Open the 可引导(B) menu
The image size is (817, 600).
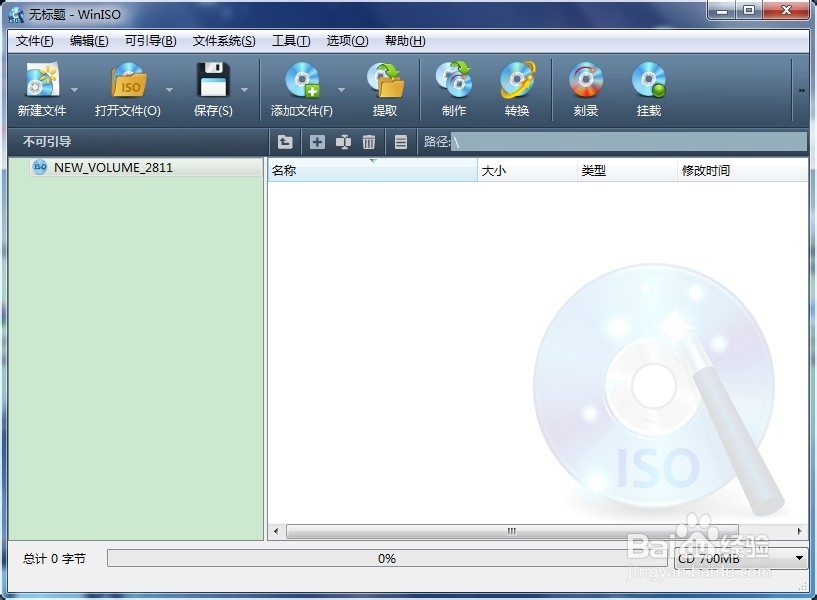coord(151,41)
